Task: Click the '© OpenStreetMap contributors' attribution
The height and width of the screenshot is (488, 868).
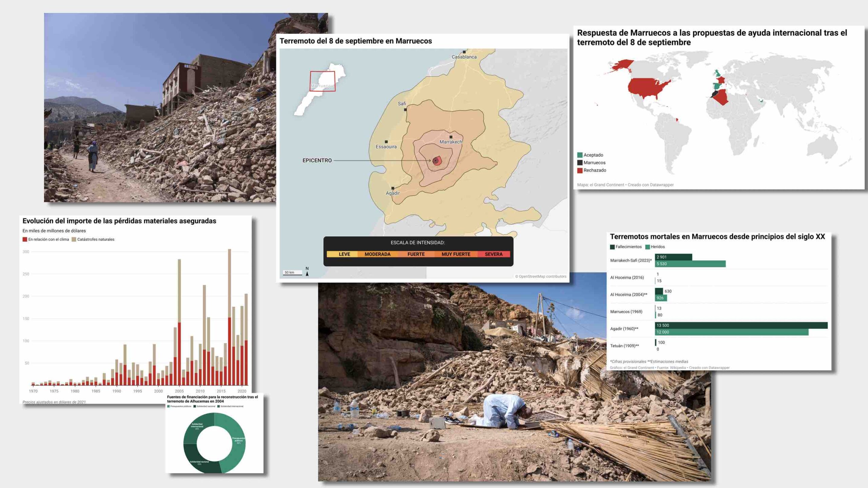Action: pos(540,277)
